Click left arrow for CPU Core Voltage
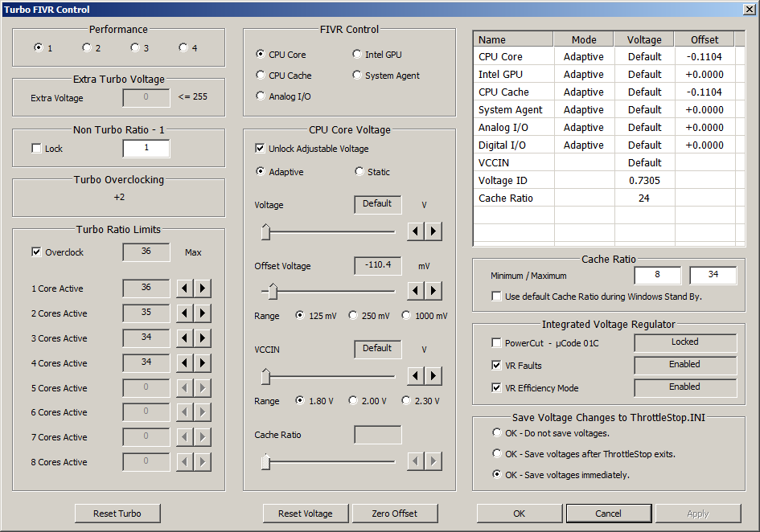Image resolution: width=760 pixels, height=532 pixels. 415,231
